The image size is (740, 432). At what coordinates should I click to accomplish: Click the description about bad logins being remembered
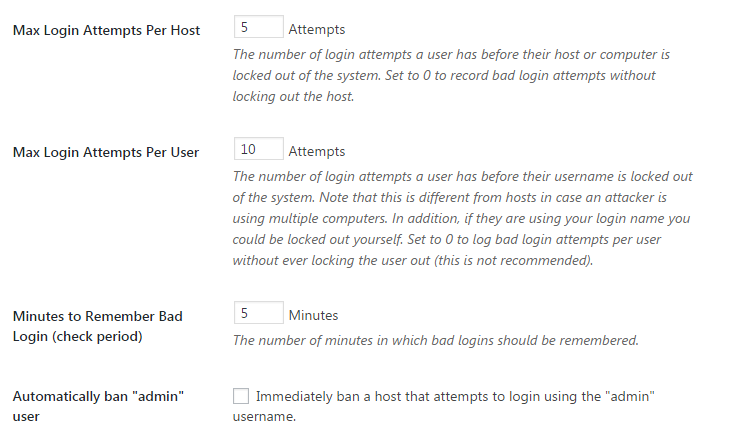coord(435,340)
